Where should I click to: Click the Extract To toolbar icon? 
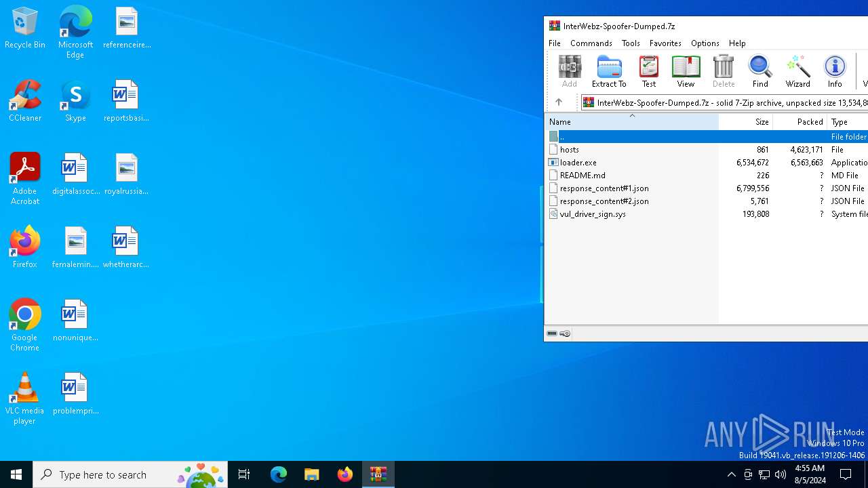(x=609, y=71)
